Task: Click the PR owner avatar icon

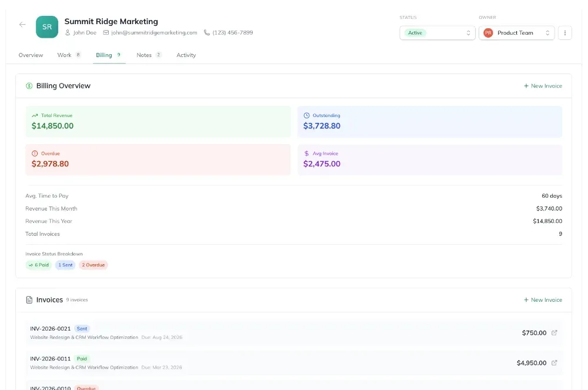Action: coord(488,32)
